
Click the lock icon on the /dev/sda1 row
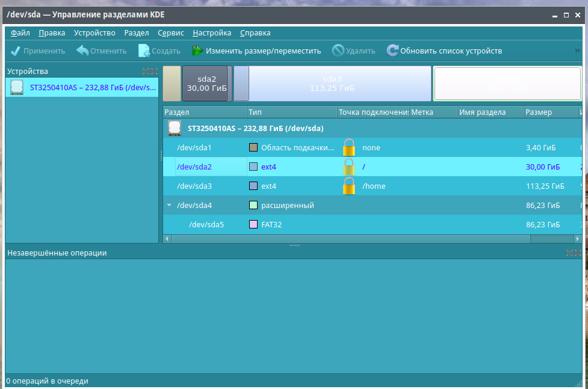tap(348, 147)
